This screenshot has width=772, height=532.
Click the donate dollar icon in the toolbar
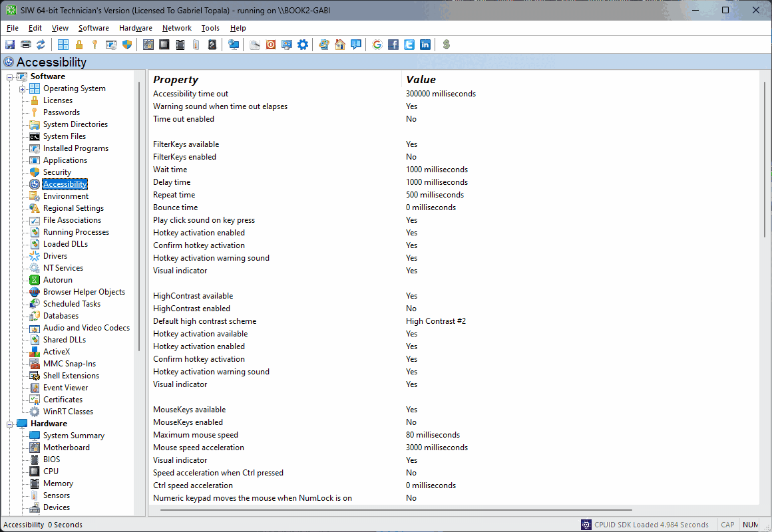click(446, 44)
